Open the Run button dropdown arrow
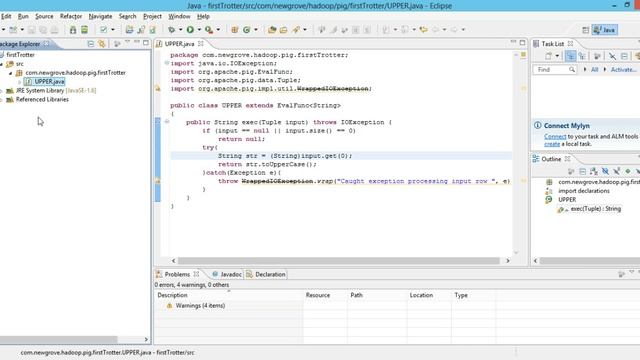This screenshot has height=360, width=640. point(199,29)
